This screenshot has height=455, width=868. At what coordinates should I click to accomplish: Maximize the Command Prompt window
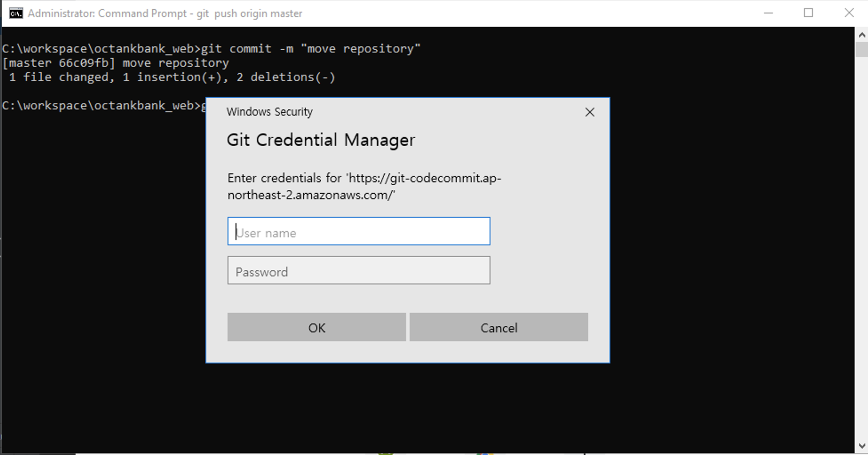pyautogui.click(x=808, y=13)
